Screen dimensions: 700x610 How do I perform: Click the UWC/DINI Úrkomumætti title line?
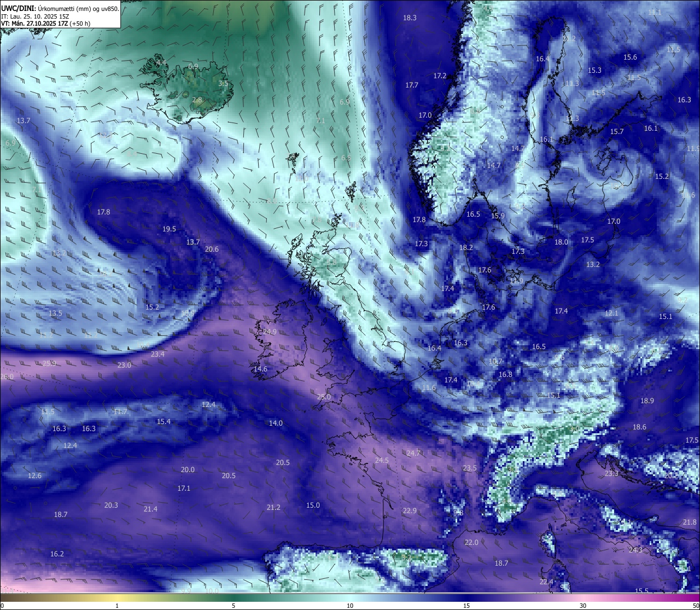[x=59, y=9]
